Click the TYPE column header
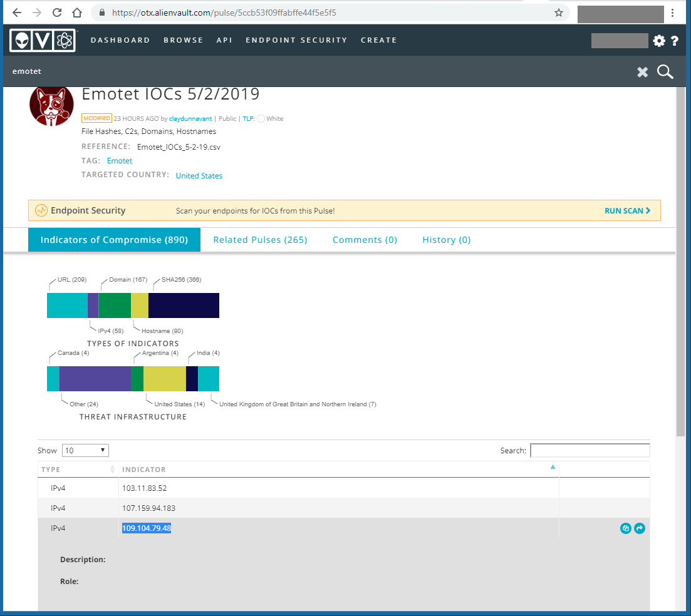691x616 pixels. tap(51, 470)
